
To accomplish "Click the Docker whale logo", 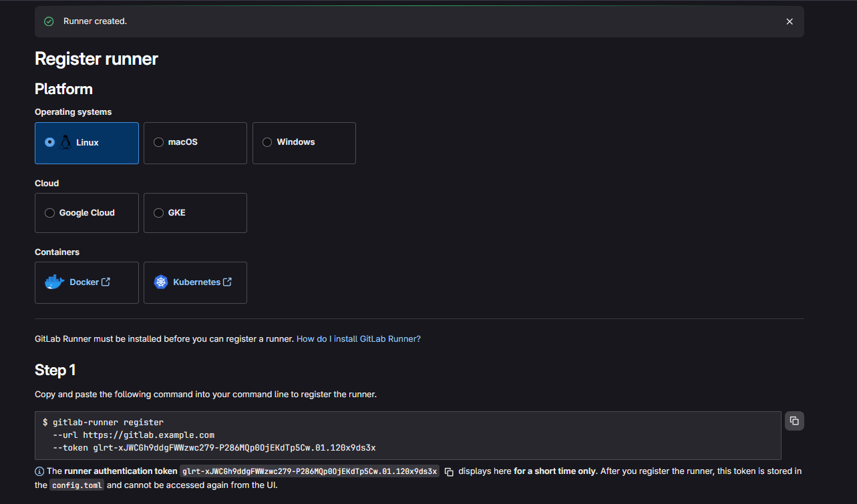I will point(54,282).
